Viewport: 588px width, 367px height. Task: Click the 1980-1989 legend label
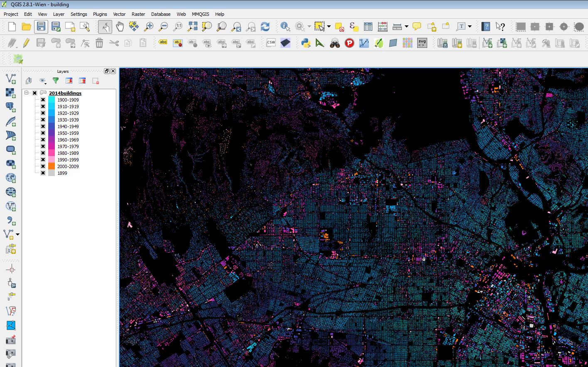pyautogui.click(x=68, y=153)
